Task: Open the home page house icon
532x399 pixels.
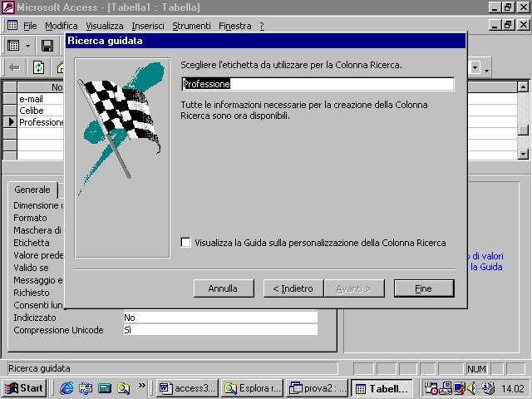Action: tap(61, 67)
